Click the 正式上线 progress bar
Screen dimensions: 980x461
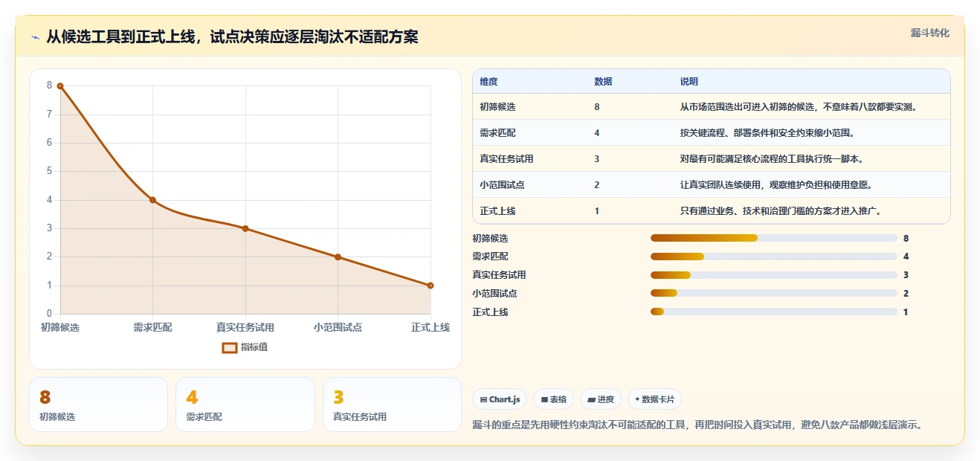tap(773, 312)
